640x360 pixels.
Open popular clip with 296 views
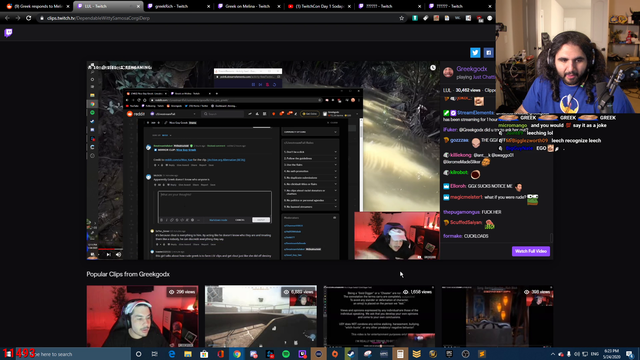pyautogui.click(x=142, y=316)
